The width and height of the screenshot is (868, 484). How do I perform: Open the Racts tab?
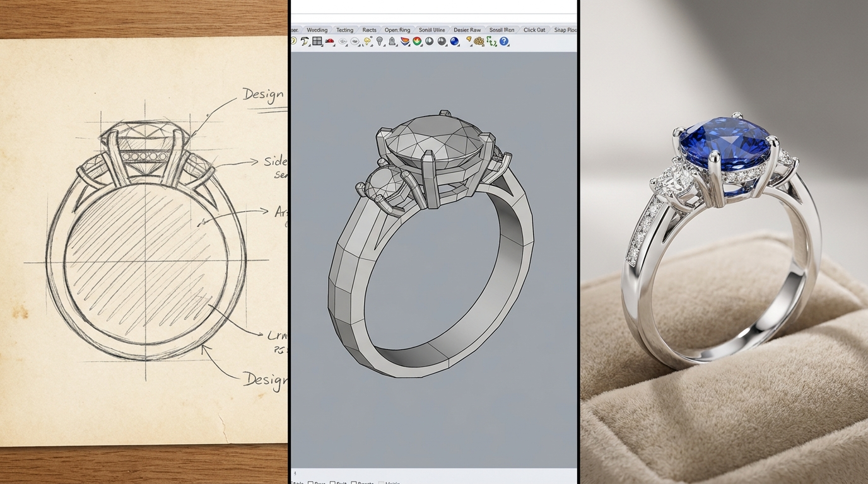370,30
